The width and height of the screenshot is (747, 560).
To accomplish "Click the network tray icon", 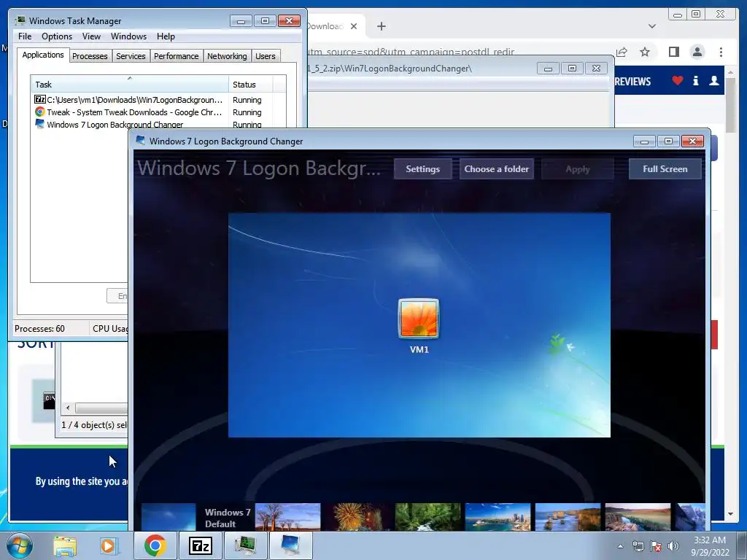I will click(x=638, y=546).
